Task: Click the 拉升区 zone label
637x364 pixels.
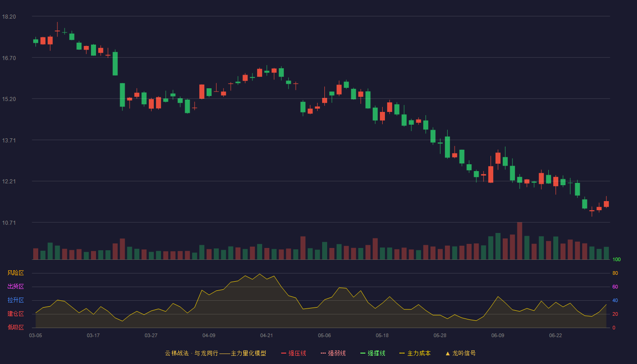Action: click(15, 300)
